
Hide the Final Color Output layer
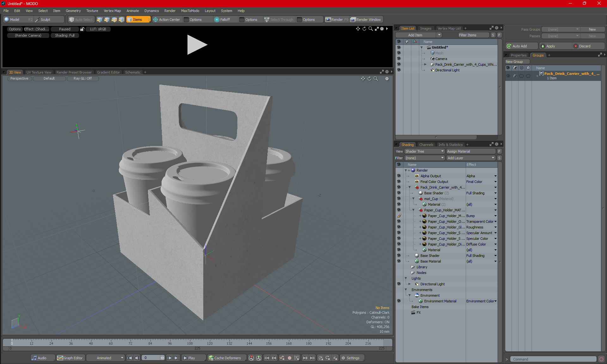click(x=399, y=182)
